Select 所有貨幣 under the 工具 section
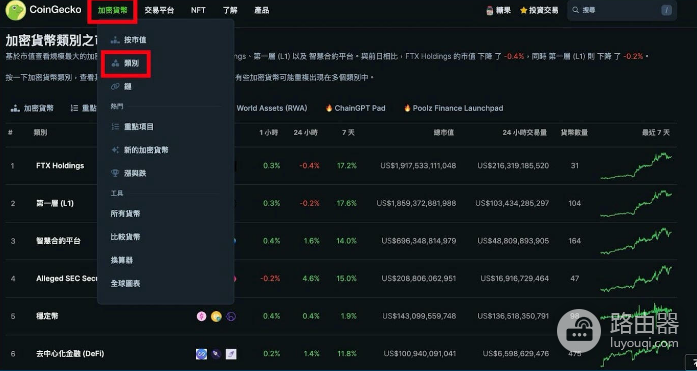Image resolution: width=697 pixels, height=371 pixels. point(125,214)
